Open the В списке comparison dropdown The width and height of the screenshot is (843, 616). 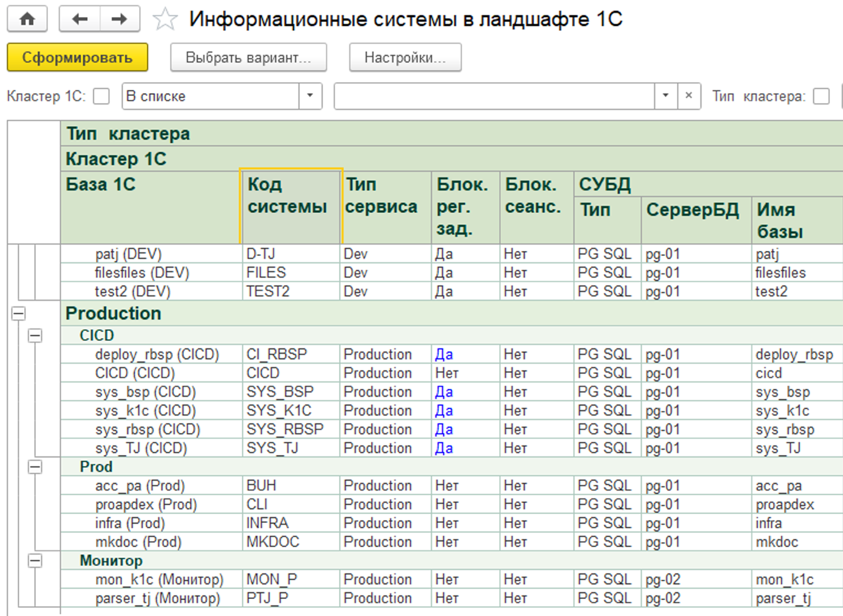click(310, 95)
